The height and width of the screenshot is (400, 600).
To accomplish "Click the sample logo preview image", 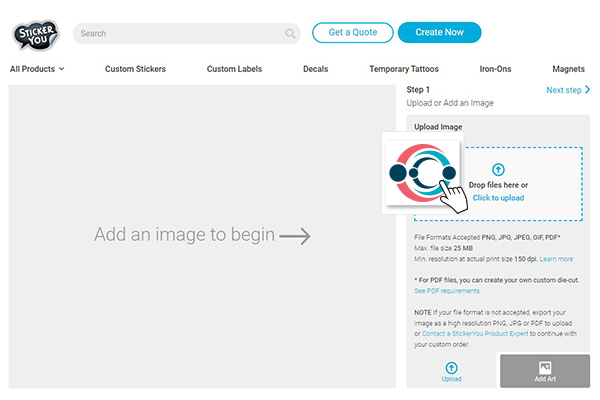I will [422, 172].
